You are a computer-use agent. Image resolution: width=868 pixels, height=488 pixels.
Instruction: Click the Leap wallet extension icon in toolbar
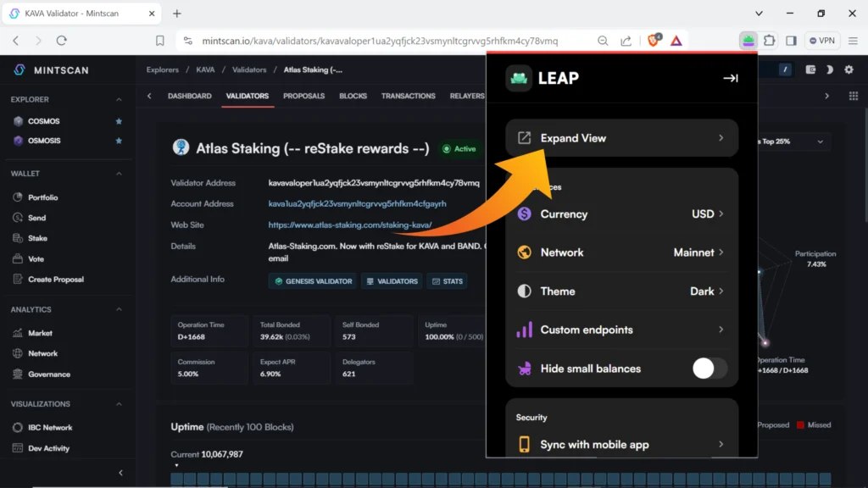coord(748,41)
